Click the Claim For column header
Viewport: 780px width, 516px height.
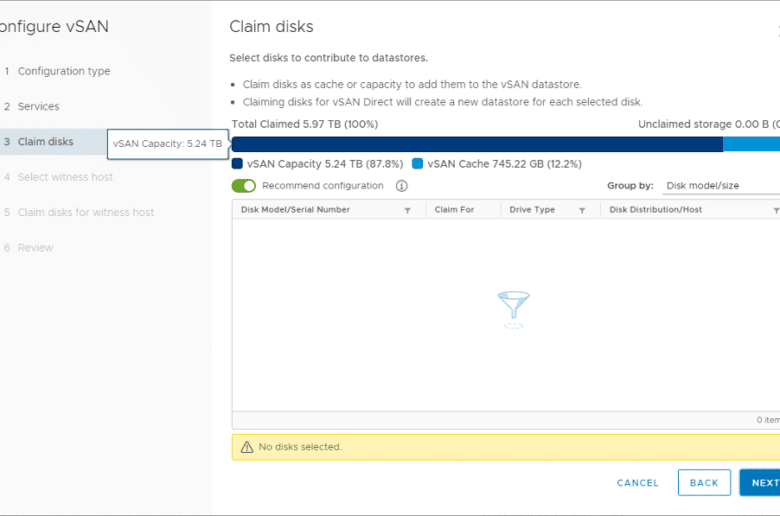pos(454,210)
